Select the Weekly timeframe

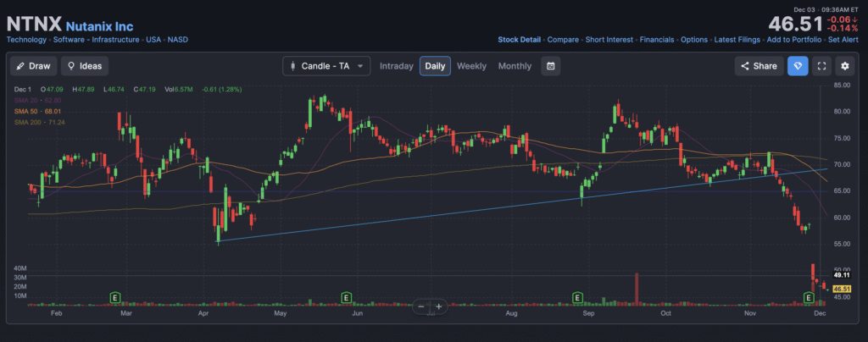click(x=471, y=66)
